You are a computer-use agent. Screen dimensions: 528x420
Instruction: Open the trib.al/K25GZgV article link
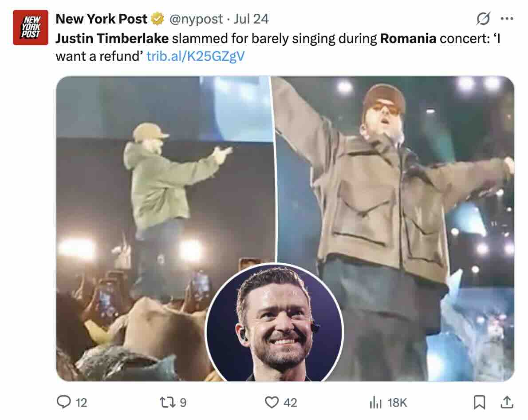[x=195, y=57]
